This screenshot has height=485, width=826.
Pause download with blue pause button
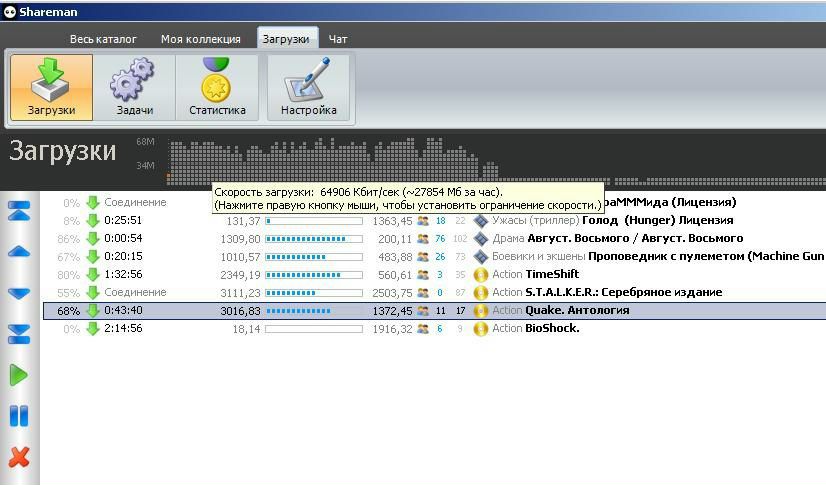click(x=19, y=416)
